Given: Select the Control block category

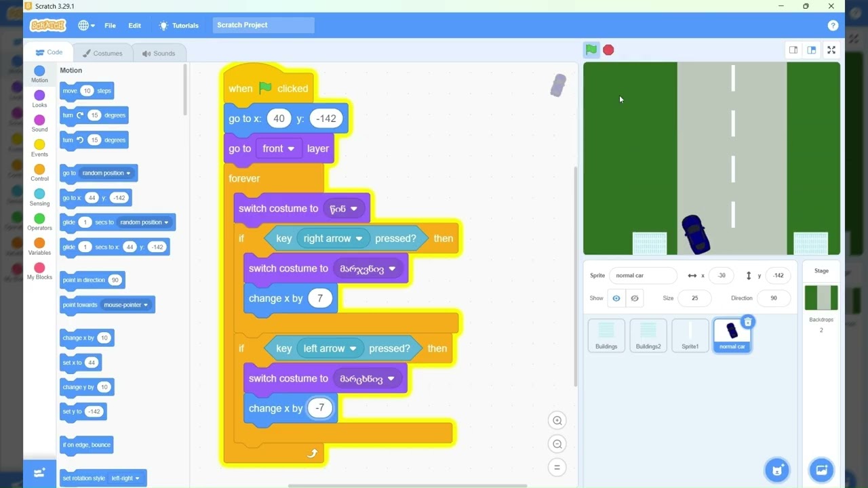Looking at the screenshot, I should tap(39, 173).
